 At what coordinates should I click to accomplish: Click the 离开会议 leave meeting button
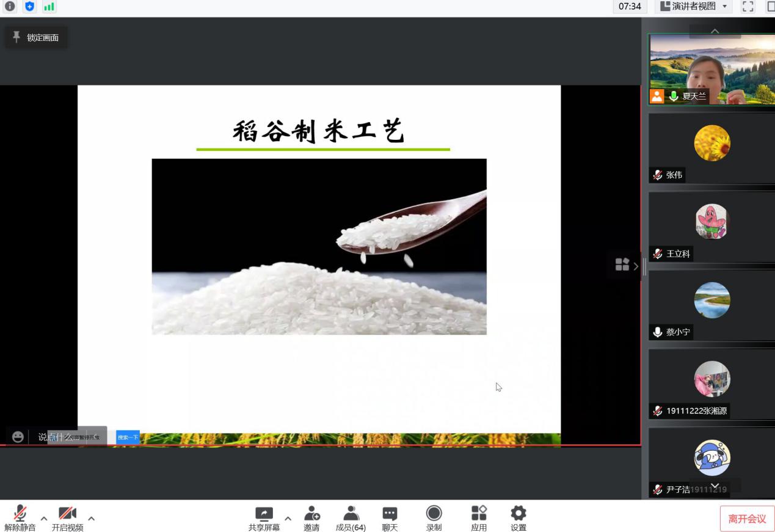click(x=746, y=519)
